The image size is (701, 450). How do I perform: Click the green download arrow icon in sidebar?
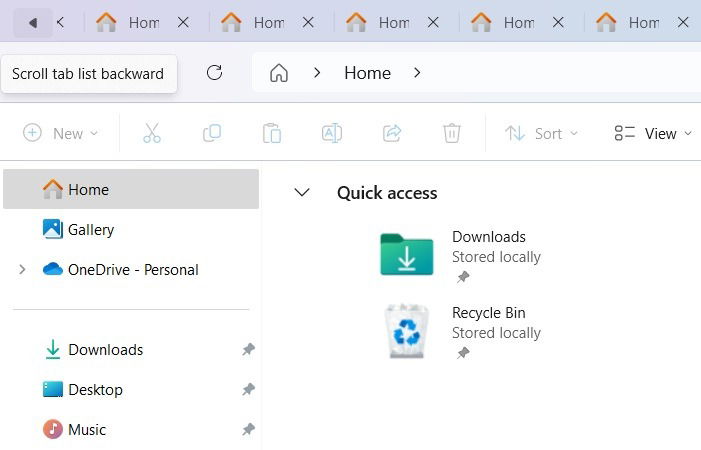point(53,349)
